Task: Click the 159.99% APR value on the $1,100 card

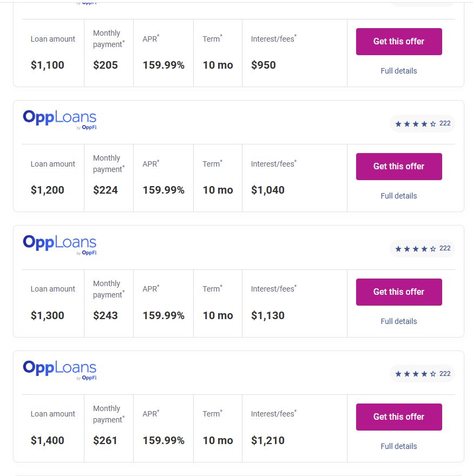Action: tap(163, 65)
